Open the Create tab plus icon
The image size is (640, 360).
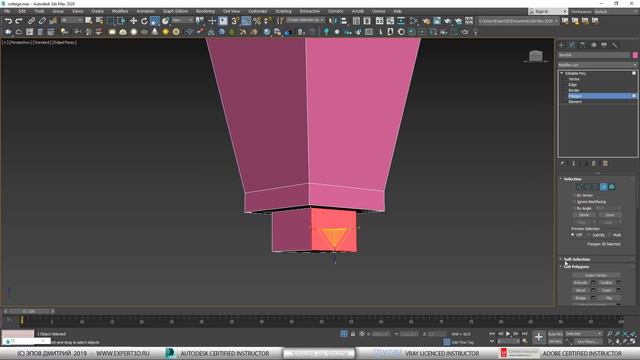[562, 45]
